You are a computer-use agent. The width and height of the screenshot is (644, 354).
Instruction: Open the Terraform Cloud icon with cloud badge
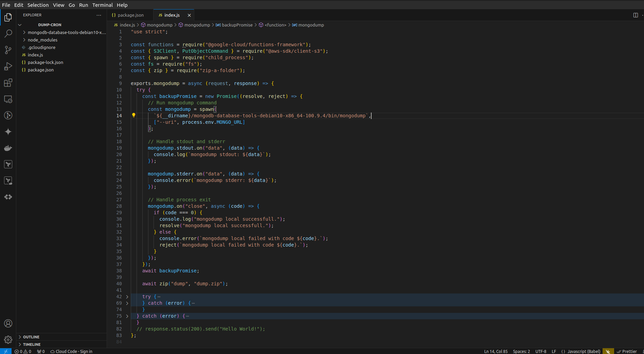pyautogui.click(x=8, y=181)
